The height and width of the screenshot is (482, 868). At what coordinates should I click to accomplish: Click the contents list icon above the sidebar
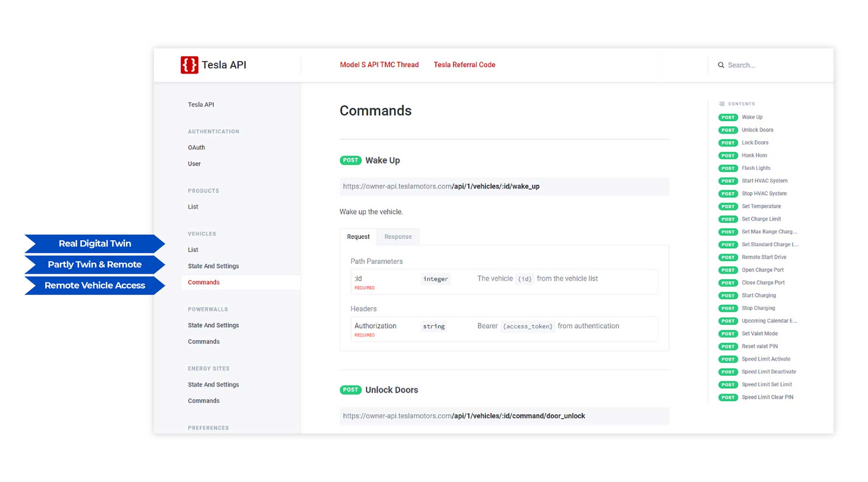[722, 103]
